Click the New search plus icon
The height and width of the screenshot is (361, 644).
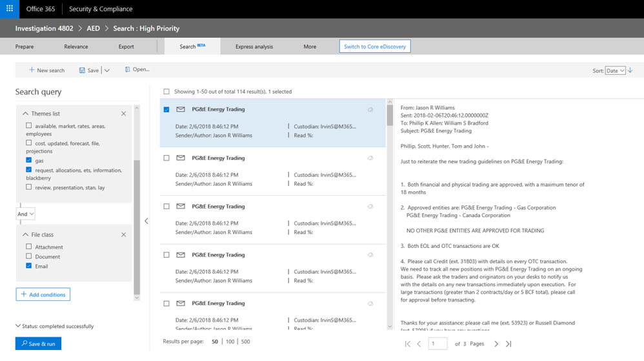click(x=32, y=70)
